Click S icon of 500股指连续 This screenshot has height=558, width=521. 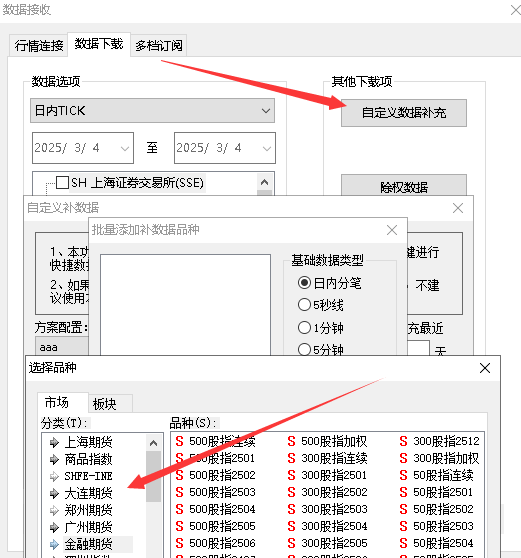[179, 441]
